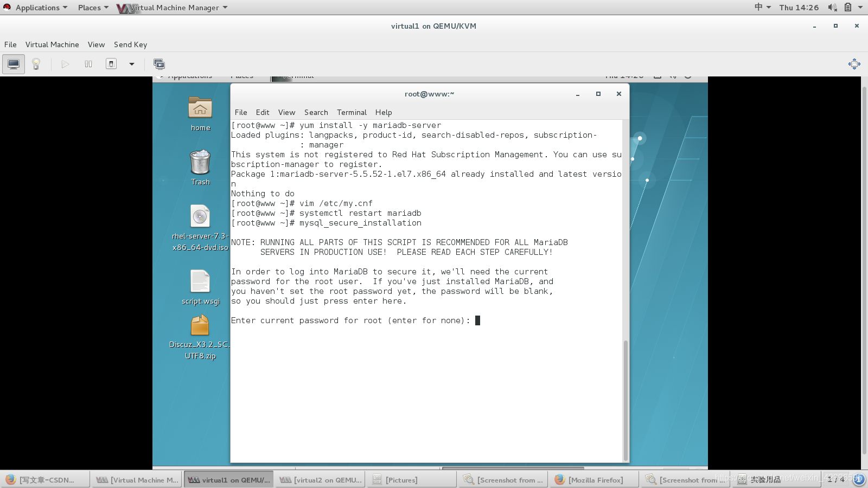The image size is (868, 488).
Task: Maximize the root@www terminal window
Action: point(598,94)
